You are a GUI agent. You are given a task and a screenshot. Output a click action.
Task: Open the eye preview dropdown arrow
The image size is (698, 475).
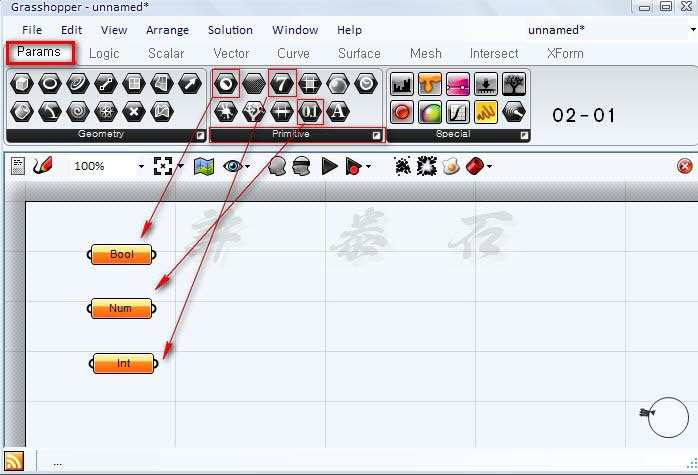[x=248, y=166]
